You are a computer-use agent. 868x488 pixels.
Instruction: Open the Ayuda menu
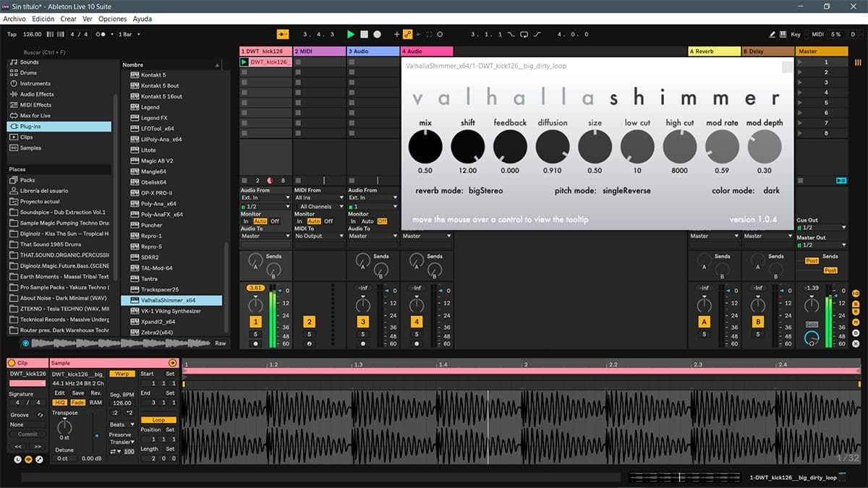142,19
